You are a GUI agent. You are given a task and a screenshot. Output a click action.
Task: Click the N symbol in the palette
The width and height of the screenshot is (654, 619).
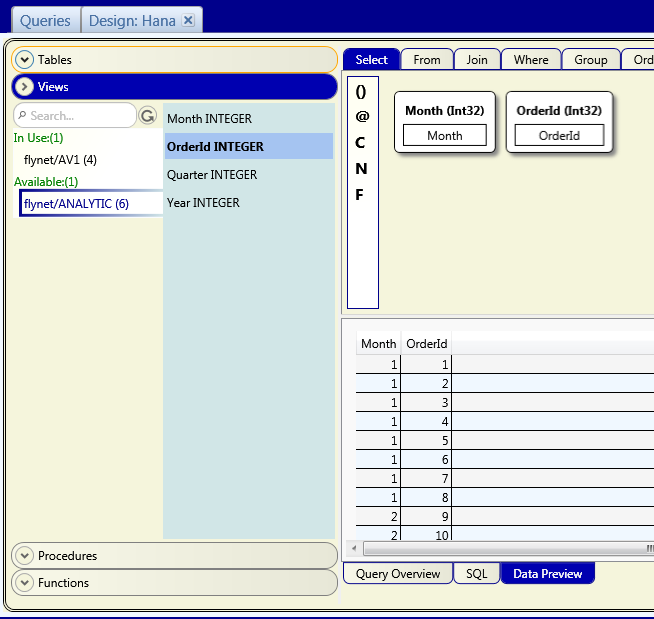tap(361, 169)
